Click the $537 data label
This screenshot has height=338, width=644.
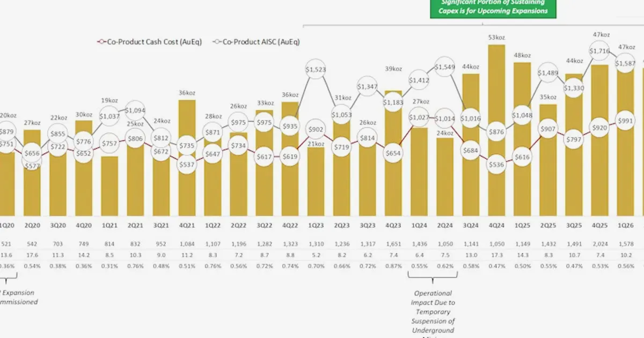pyautogui.click(x=187, y=165)
